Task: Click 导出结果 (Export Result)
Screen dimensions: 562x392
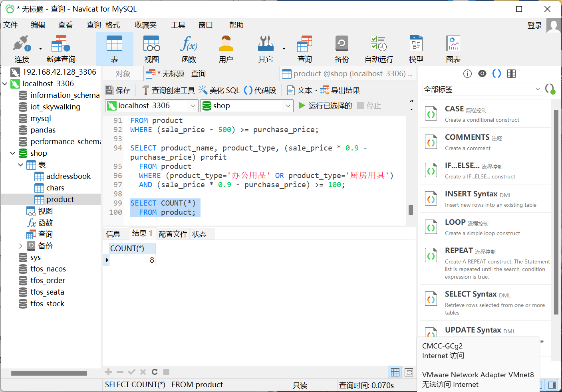Action: coord(340,91)
